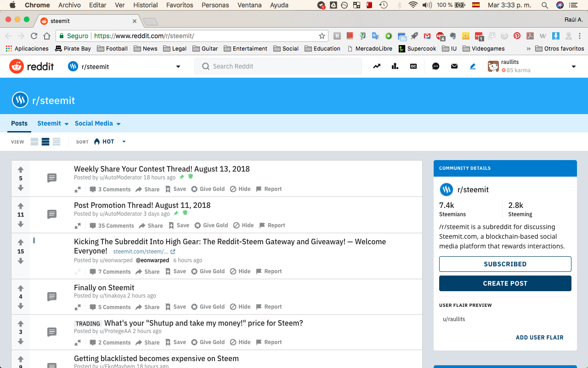Downvote the Weekly Share Your Contest Thread post

tap(21, 188)
